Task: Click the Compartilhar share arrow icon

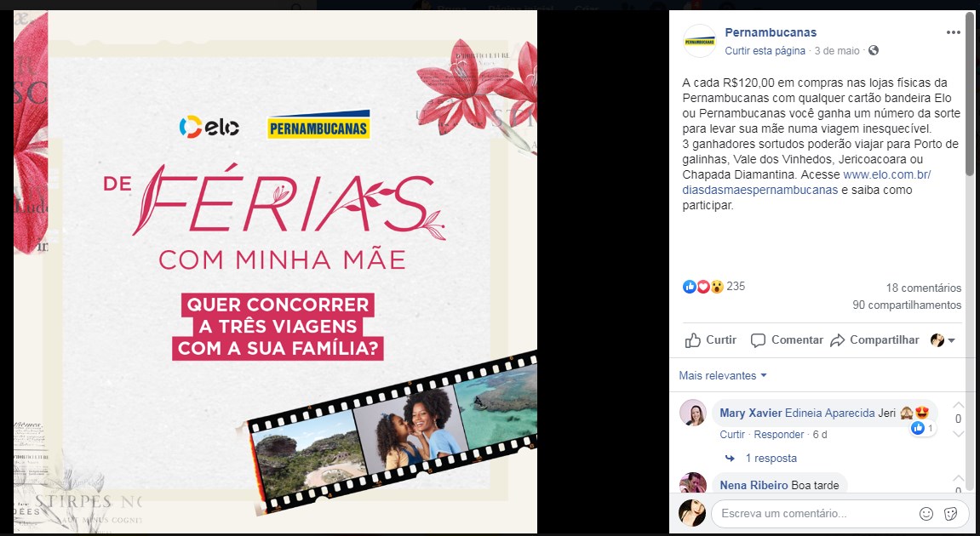Action: [x=838, y=340]
